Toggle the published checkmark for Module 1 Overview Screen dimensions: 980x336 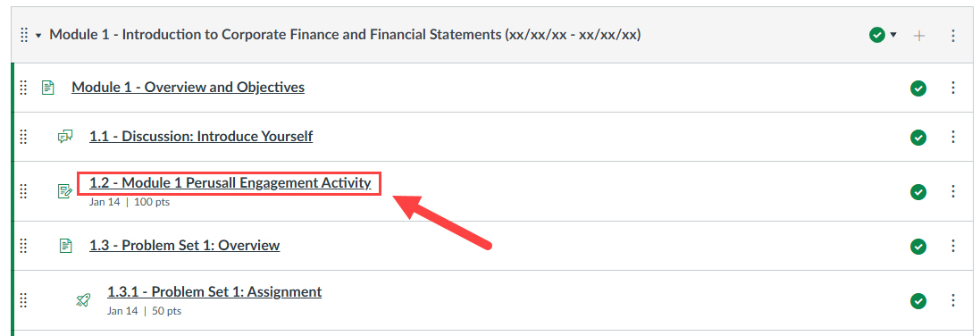pos(918,88)
